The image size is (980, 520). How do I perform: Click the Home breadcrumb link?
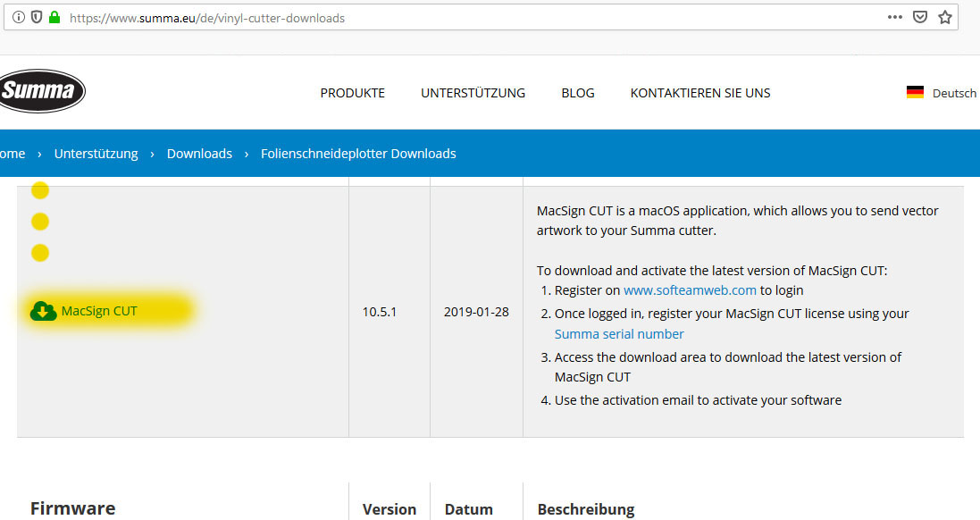[x=13, y=154]
